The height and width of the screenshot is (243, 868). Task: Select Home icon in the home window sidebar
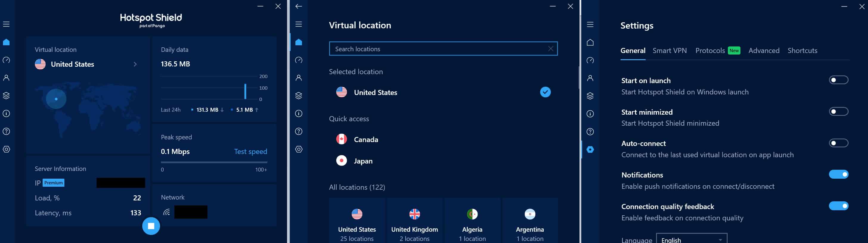click(x=6, y=42)
